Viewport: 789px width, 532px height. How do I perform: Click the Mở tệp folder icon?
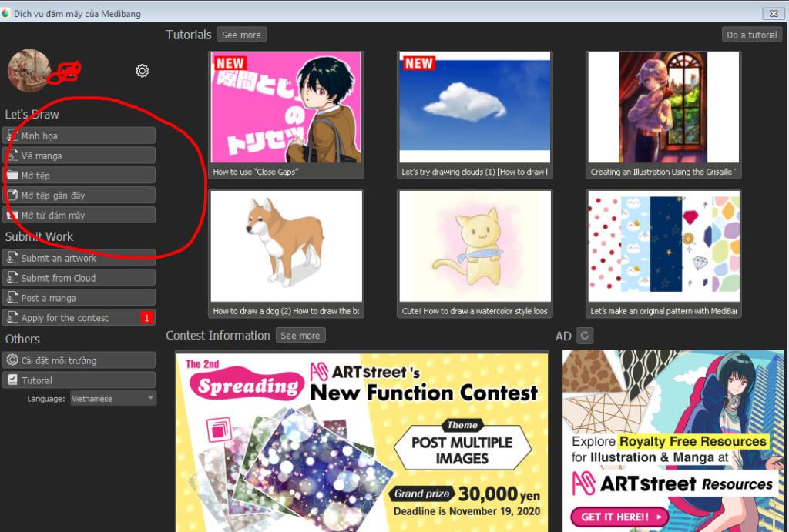(12, 176)
